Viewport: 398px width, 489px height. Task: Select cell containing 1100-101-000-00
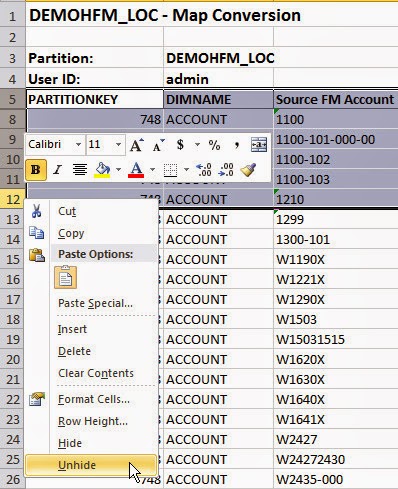tap(336, 139)
